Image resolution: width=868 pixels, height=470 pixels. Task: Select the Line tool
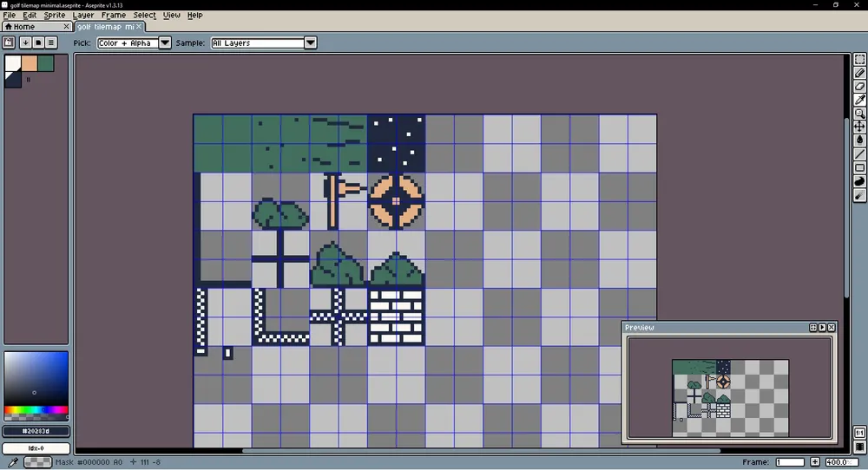[859, 154]
